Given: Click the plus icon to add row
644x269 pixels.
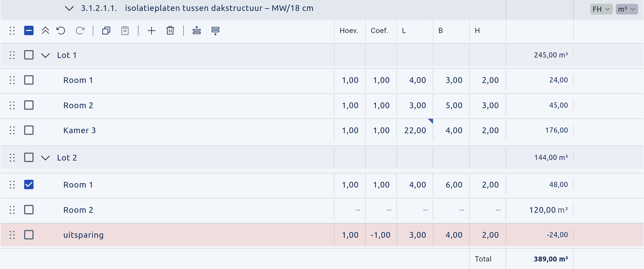Looking at the screenshot, I should [x=152, y=31].
